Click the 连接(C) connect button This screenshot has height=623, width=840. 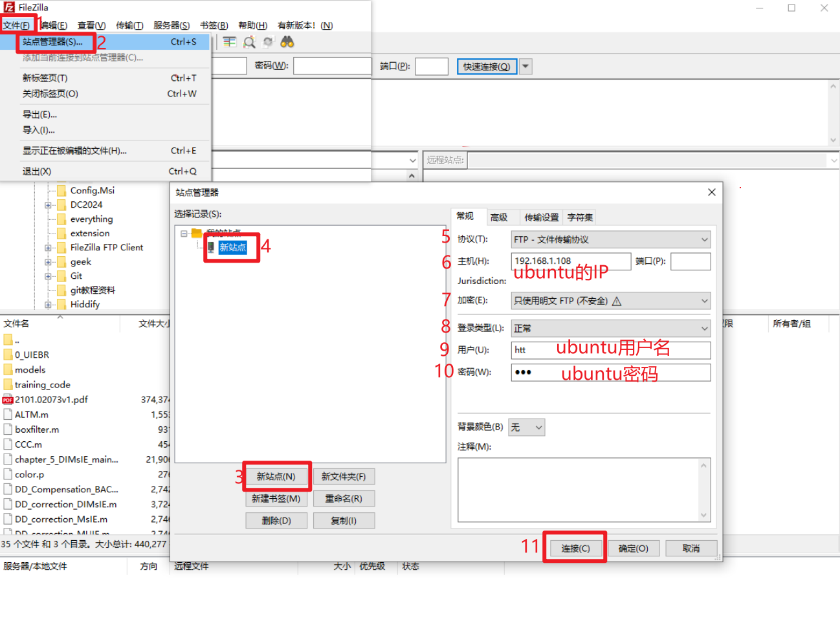tap(575, 549)
